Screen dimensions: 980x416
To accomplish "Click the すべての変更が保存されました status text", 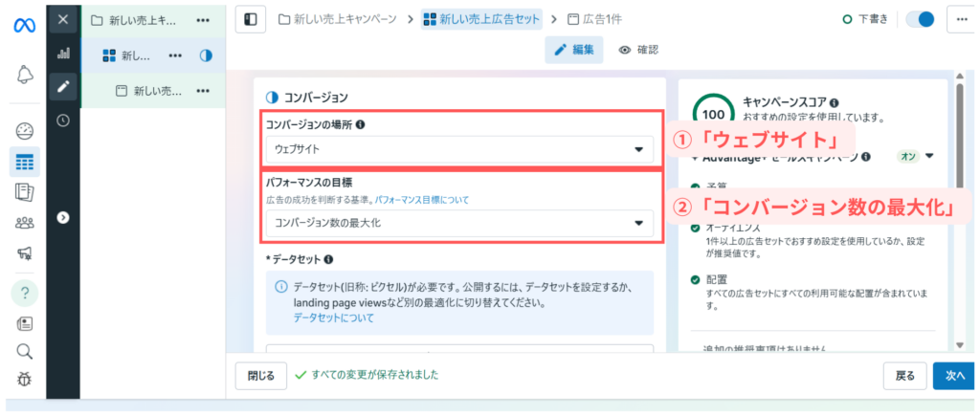I will point(375,375).
